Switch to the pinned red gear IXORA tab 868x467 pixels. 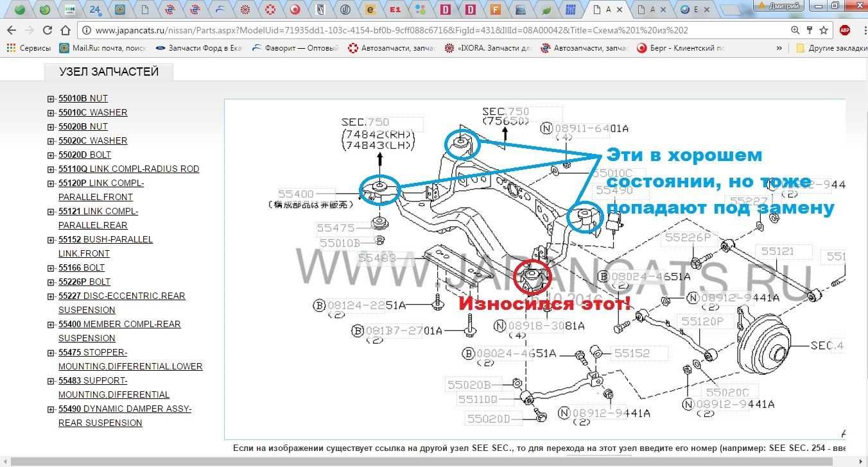point(245,10)
